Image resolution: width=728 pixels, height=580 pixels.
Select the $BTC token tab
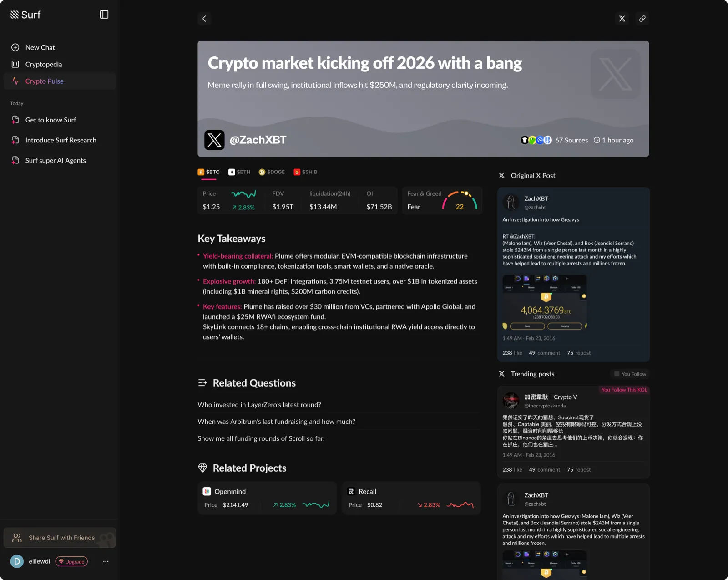(x=209, y=172)
